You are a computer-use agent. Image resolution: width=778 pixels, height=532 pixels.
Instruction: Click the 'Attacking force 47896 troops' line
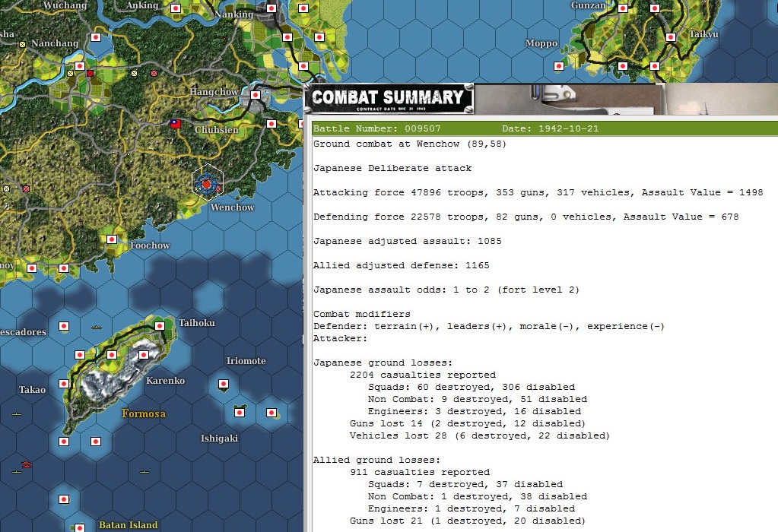[x=538, y=192]
